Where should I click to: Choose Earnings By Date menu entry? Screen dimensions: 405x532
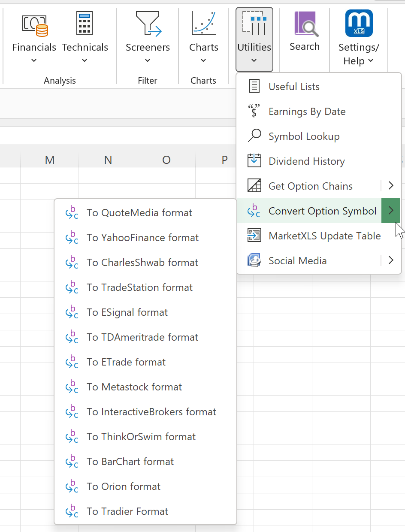(319, 111)
